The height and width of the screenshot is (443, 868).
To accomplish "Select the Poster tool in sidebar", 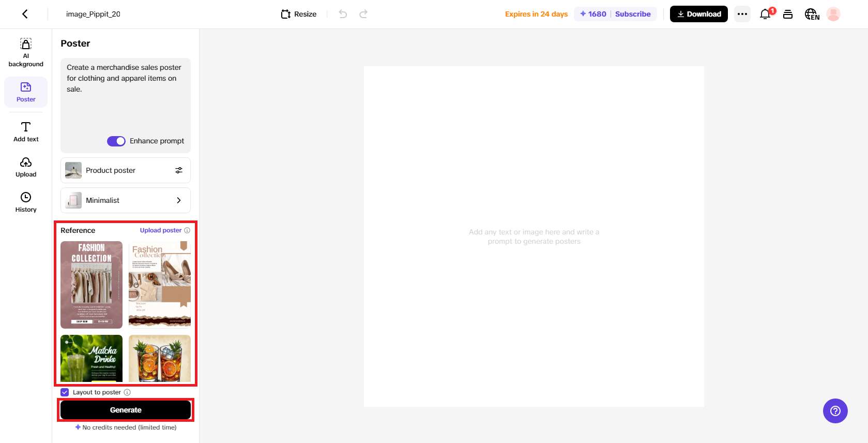I will (26, 92).
